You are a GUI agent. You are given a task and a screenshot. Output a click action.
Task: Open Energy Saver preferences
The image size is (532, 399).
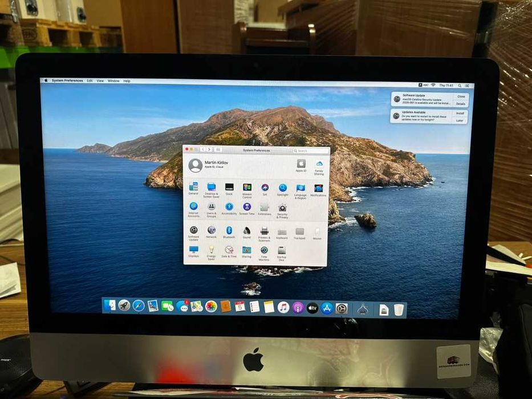(x=211, y=253)
